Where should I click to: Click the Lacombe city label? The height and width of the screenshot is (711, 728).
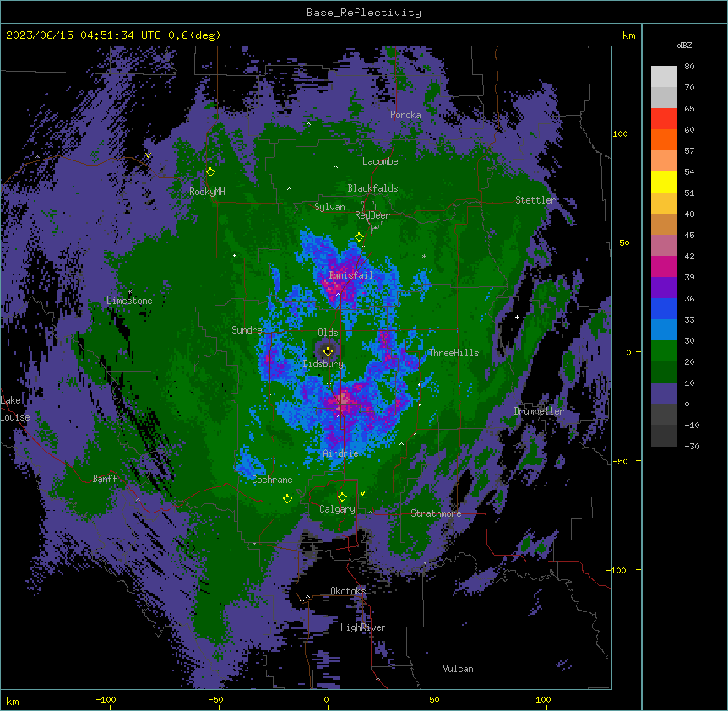380,161
